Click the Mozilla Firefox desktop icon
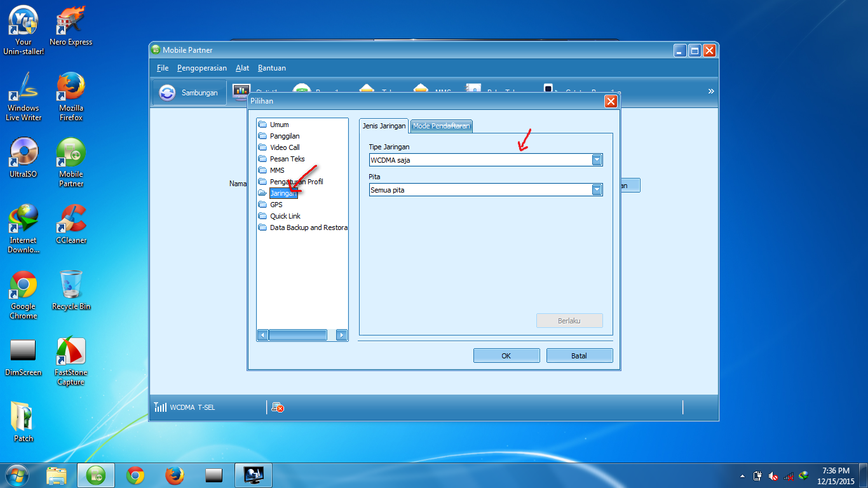This screenshot has height=488, width=868. pos(71,97)
